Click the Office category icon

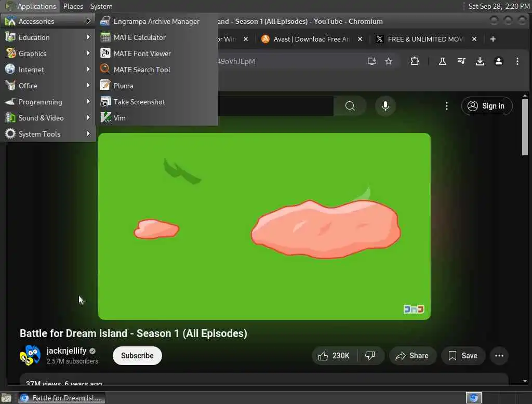point(10,86)
